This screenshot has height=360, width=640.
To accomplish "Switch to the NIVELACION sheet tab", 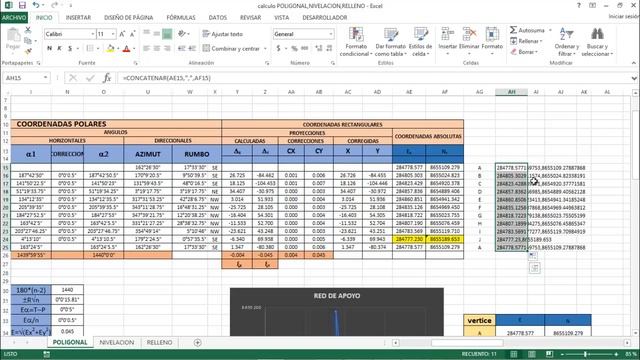I will pyautogui.click(x=117, y=342).
